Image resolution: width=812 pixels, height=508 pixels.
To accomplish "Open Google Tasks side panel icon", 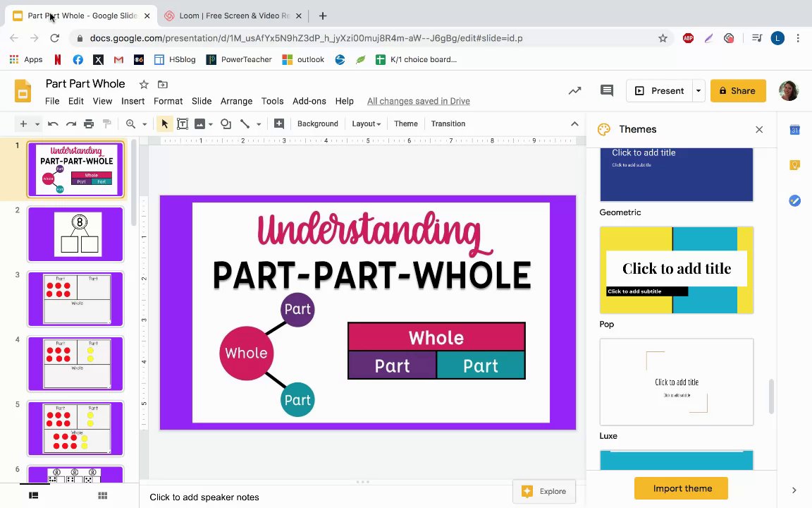I will click(x=795, y=200).
